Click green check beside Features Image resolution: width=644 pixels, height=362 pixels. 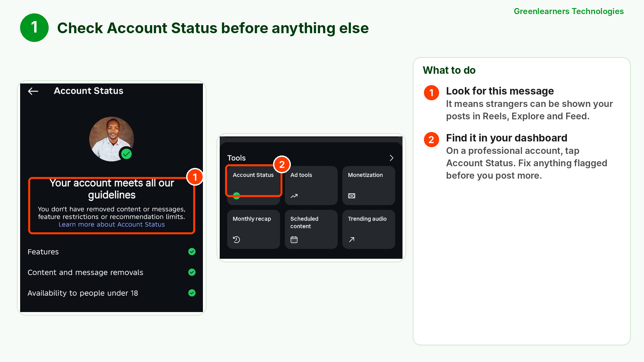(192, 252)
